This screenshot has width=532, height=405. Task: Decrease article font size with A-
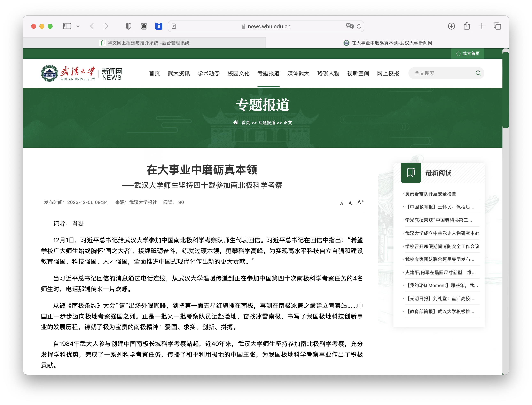coord(342,203)
